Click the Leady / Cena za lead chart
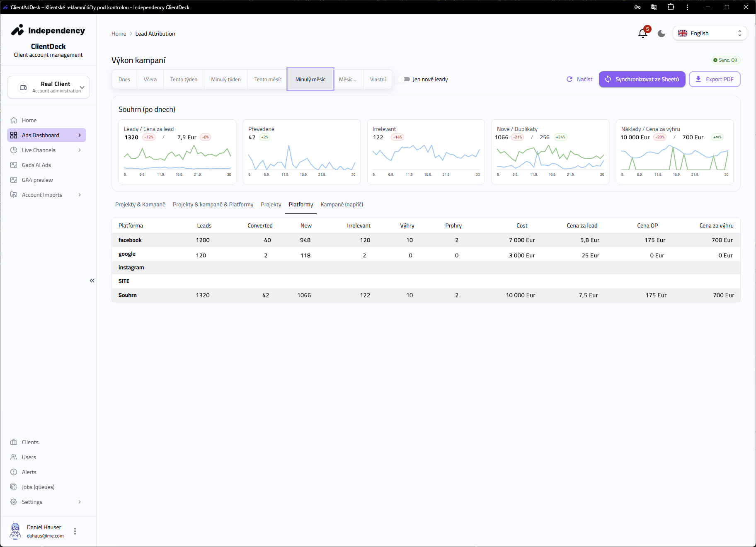Viewport: 756px width, 547px height. [x=177, y=157]
